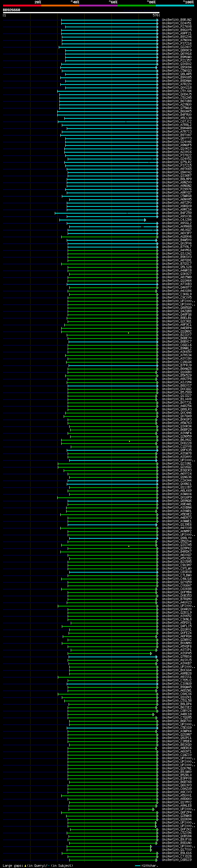Select the UniRef100_C5ZX96 label
Image resolution: width=197 pixels, height=868 pixels.
(x=177, y=833)
